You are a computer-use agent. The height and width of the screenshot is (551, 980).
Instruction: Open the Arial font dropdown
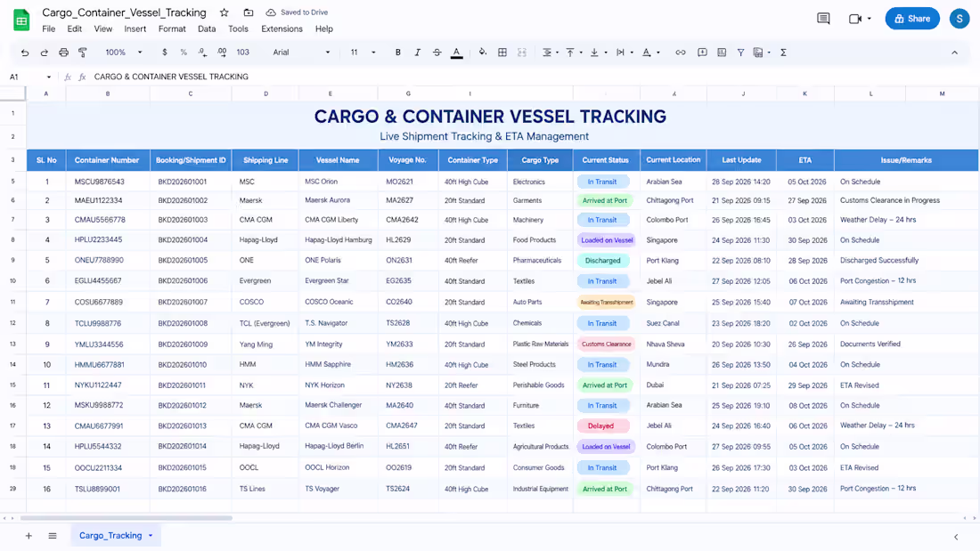(301, 53)
